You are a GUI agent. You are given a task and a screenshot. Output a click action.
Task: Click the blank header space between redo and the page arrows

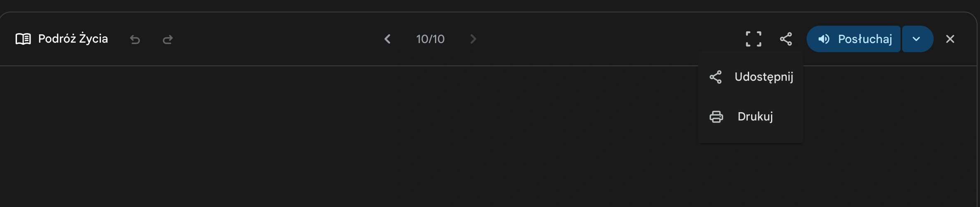pyautogui.click(x=277, y=39)
